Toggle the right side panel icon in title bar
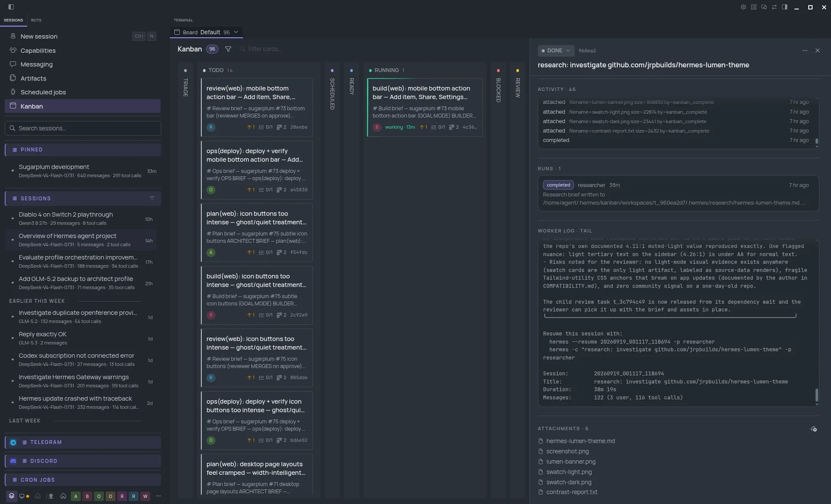The image size is (831, 504). coord(785,7)
